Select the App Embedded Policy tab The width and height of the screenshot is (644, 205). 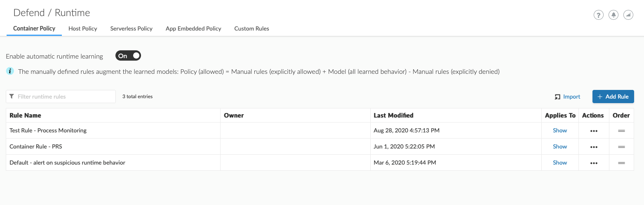(193, 28)
